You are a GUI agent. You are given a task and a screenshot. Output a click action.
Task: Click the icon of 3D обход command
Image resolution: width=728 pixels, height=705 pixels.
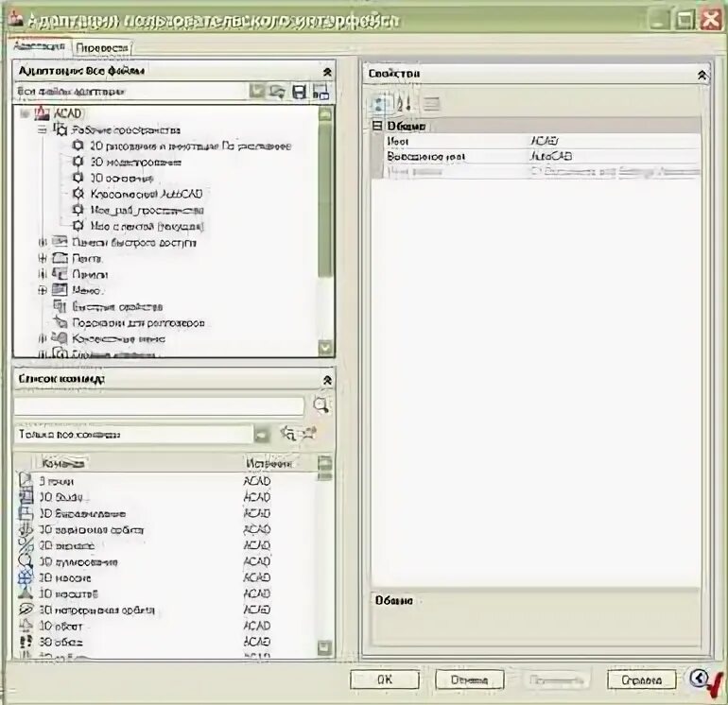pos(26,642)
